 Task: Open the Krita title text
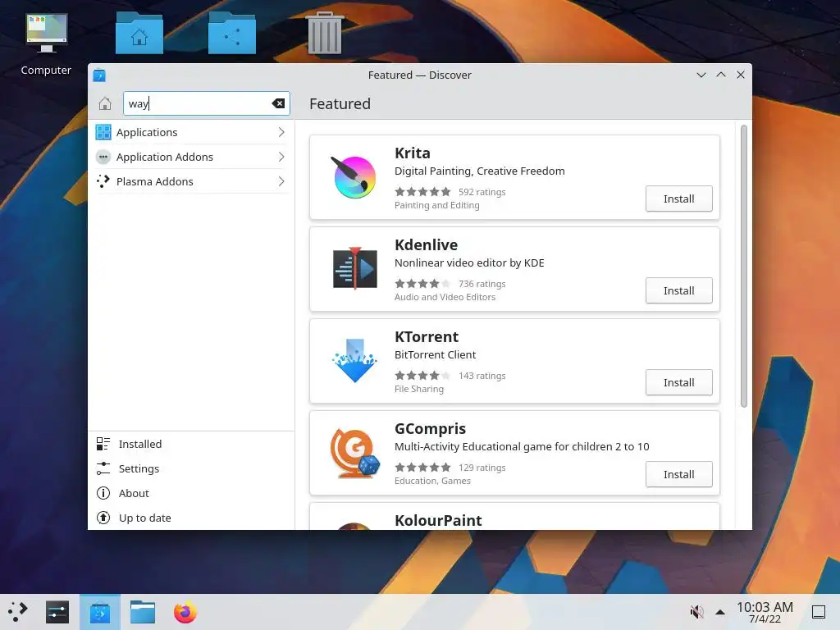click(x=413, y=153)
